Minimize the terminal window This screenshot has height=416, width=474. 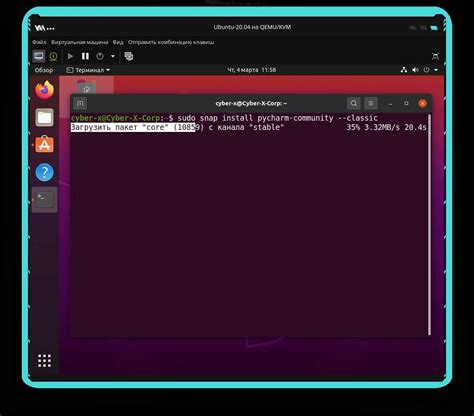390,104
